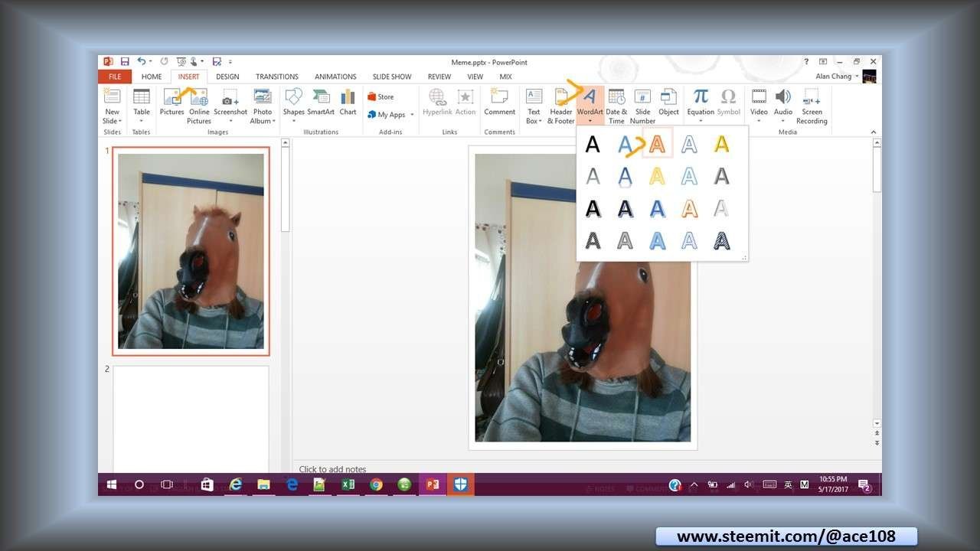
Task: Open the Table dropdown
Action: (142, 121)
